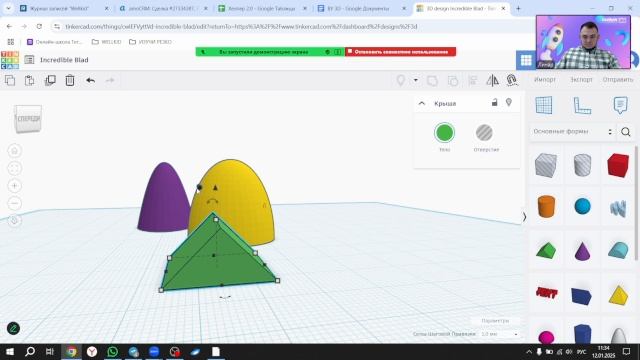The image size is (640, 360).
Task: Click the red stop screen sharing button
Action: point(400,52)
